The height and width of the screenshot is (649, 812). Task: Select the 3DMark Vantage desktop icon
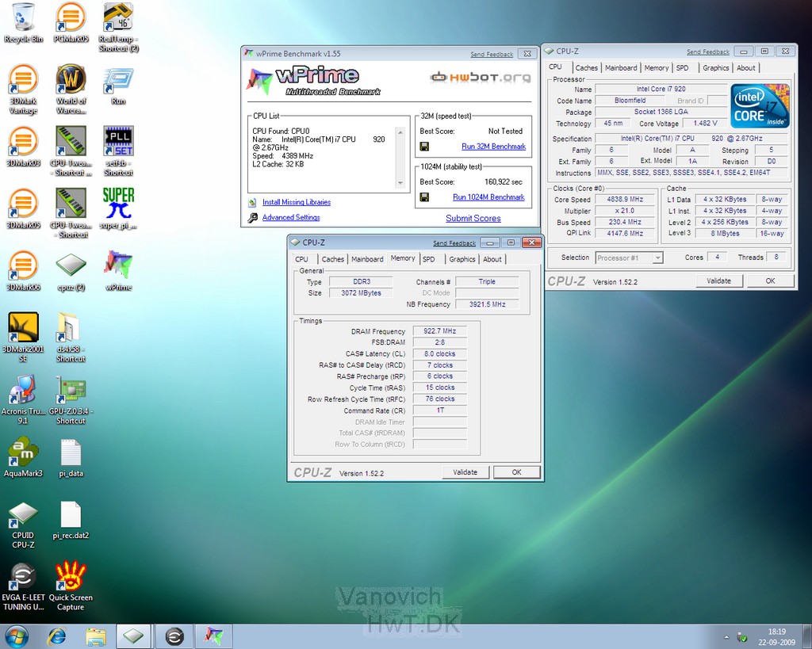tap(23, 90)
